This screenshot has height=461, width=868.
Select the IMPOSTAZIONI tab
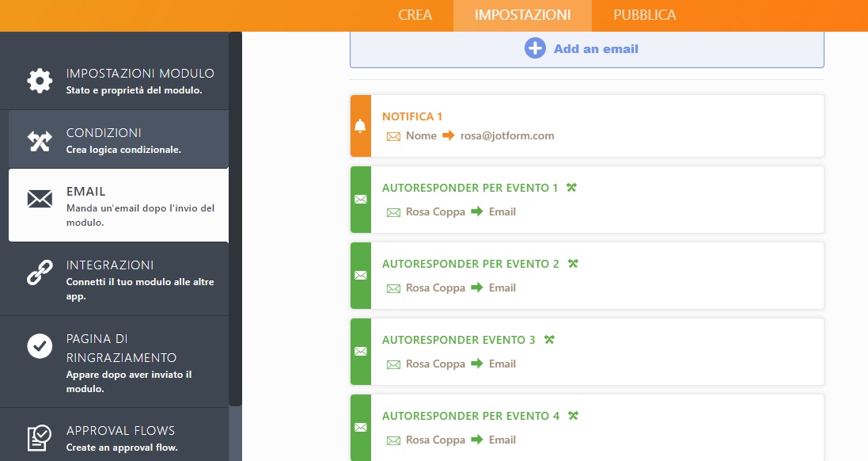522,15
